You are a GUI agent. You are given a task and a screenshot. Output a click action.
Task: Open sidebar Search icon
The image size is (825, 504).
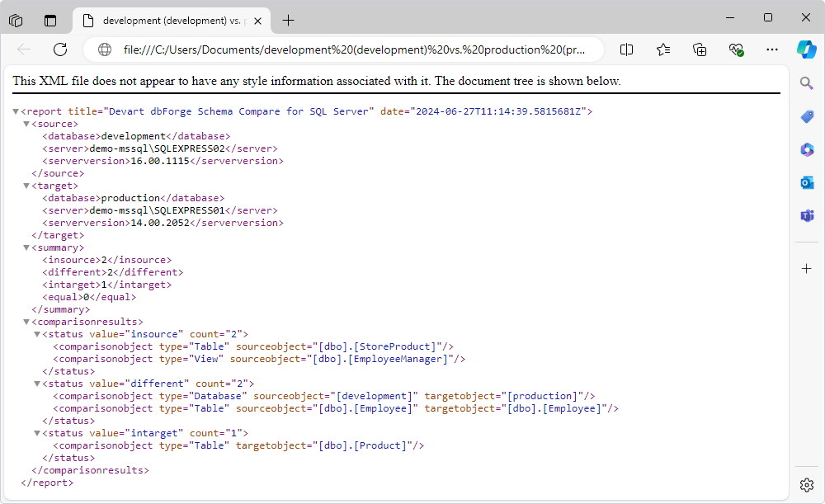point(806,83)
